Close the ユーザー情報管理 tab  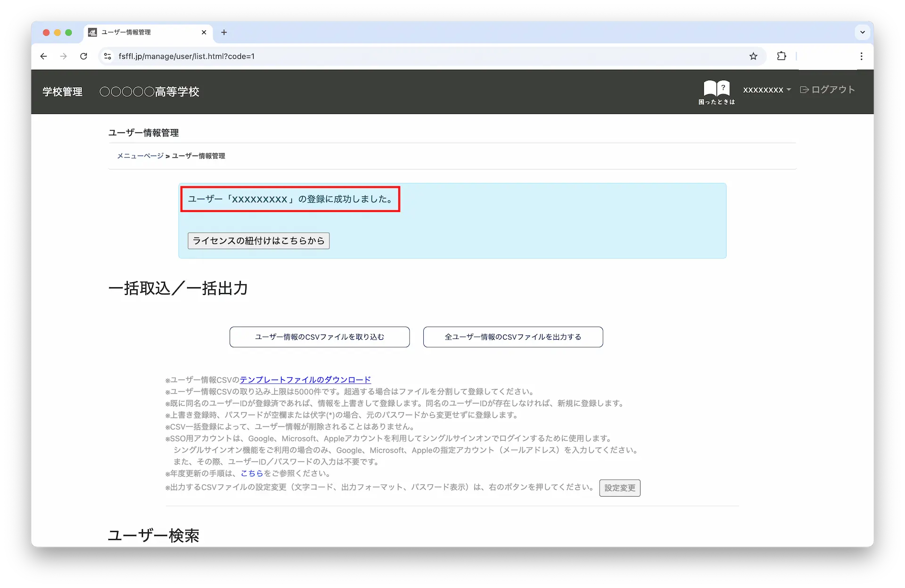coord(204,33)
